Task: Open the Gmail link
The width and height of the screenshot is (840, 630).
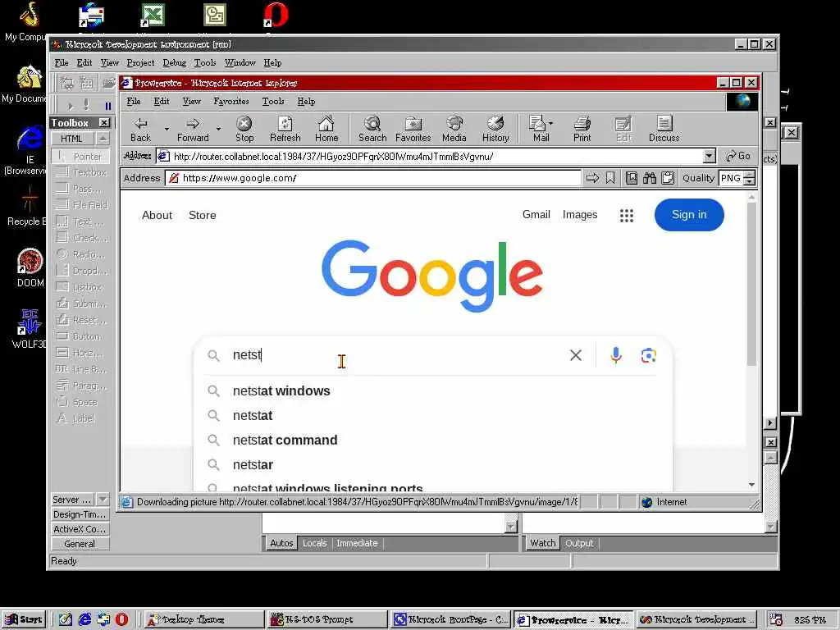Action: point(536,215)
